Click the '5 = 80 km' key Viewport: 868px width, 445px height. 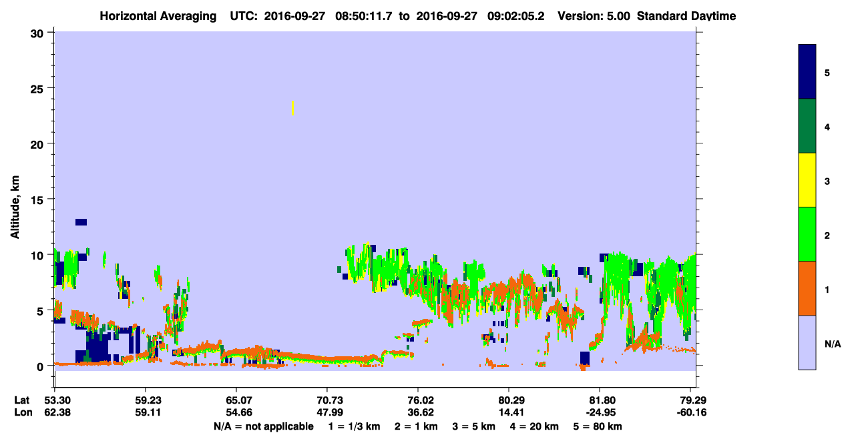(x=598, y=426)
